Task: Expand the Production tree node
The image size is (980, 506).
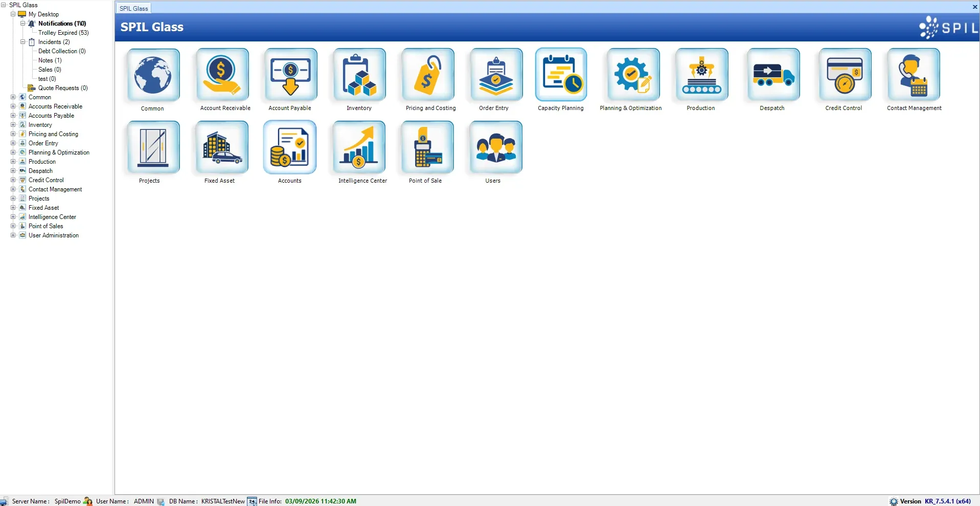Action: pos(13,162)
